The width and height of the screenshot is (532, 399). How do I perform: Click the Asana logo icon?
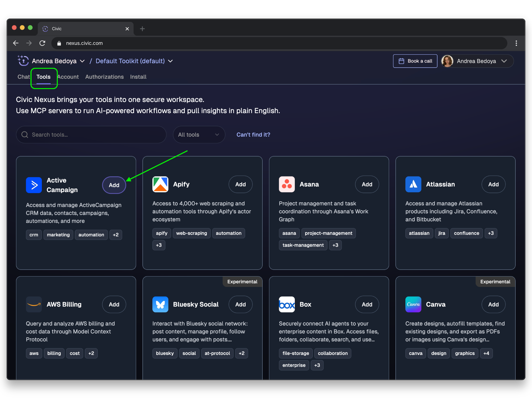[x=287, y=184]
